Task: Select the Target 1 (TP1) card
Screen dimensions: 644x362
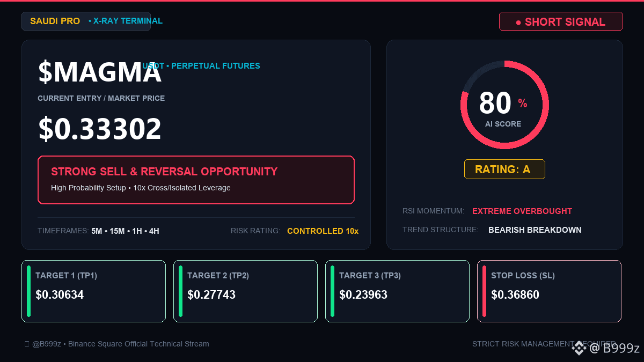Action: coord(93,291)
